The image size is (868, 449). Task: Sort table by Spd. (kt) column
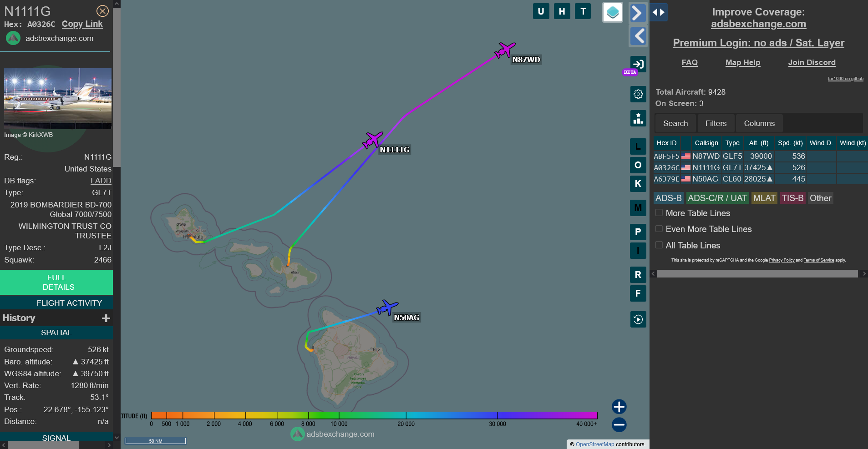(790, 143)
